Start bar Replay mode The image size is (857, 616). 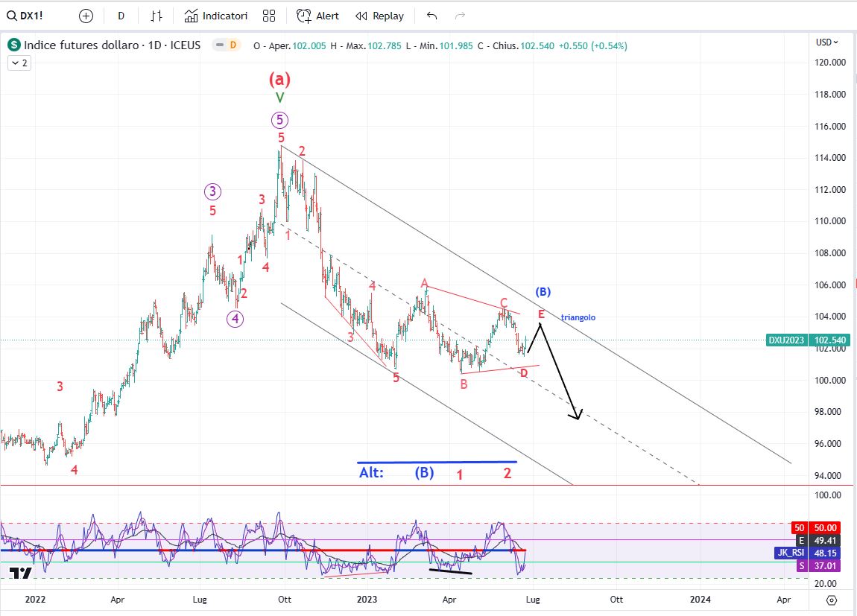pyautogui.click(x=379, y=16)
